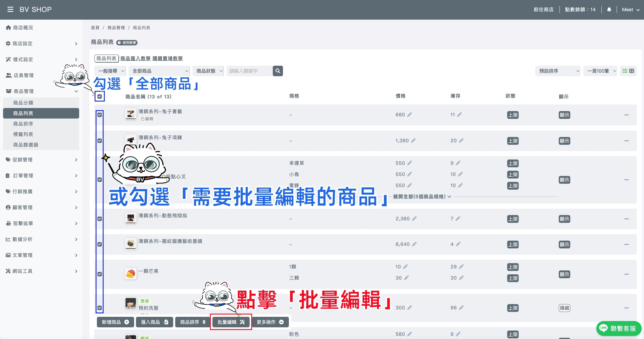644x339 pixels.
Task: Edit price pencil next to 8,640
Action: 414,244
